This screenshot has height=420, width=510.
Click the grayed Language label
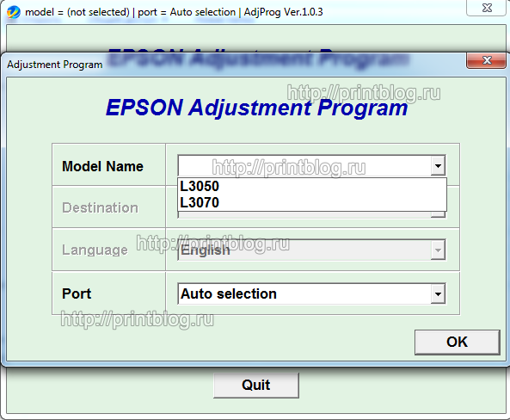(95, 250)
